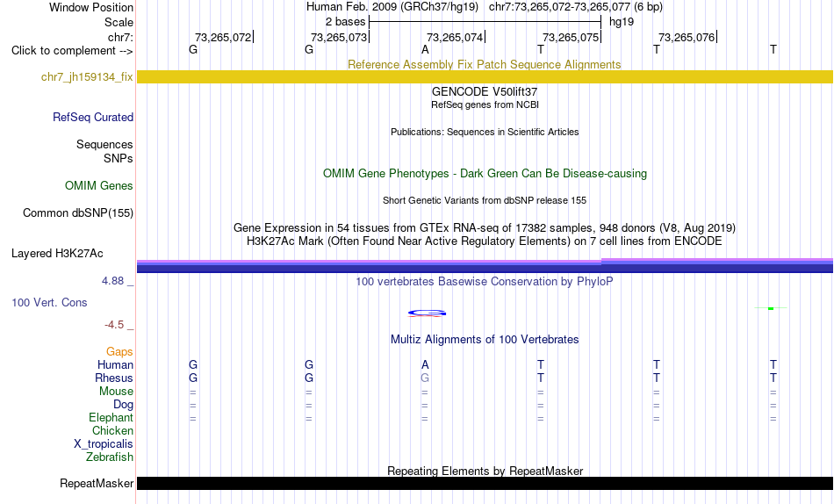Click 'Publications: Sequences in Scientific Articles' title
The image size is (834, 504).
(x=485, y=132)
